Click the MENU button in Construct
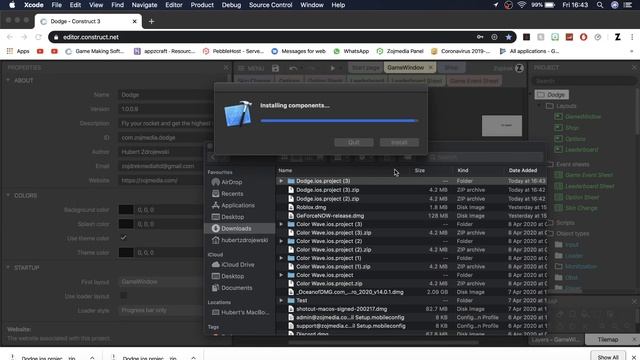Image resolution: width=640 pixels, height=360 pixels. [251, 68]
